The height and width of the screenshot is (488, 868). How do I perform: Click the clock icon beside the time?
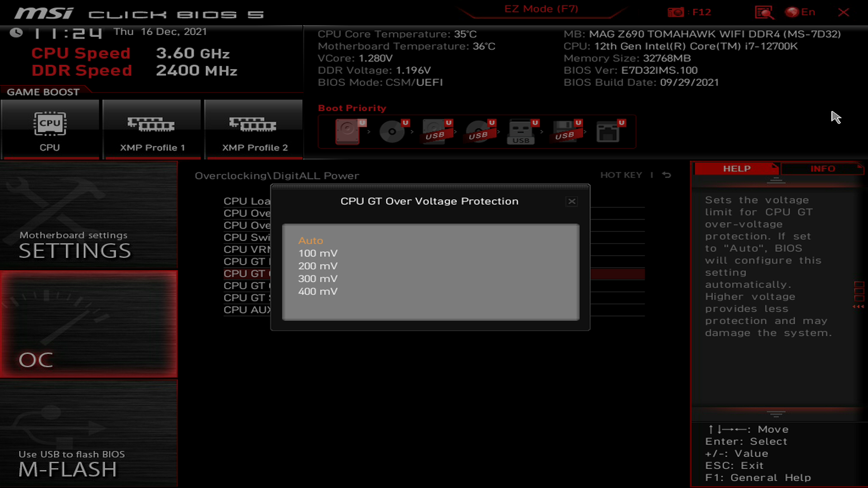point(16,33)
